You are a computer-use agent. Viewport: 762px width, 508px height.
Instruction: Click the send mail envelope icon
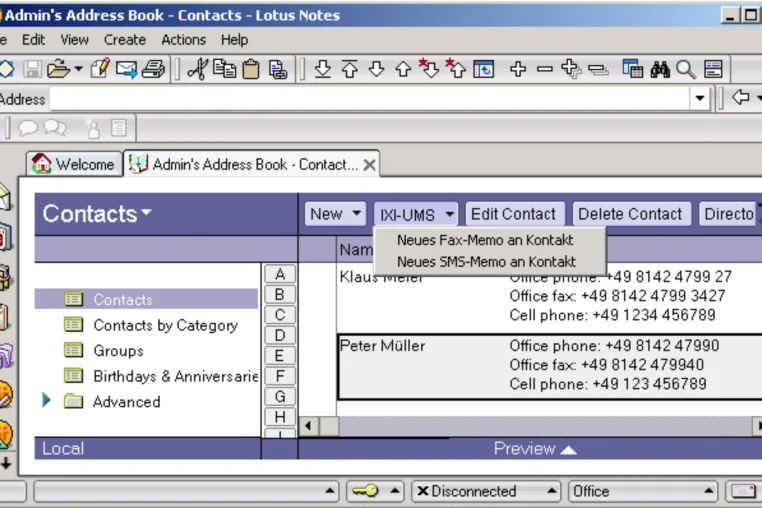126,69
